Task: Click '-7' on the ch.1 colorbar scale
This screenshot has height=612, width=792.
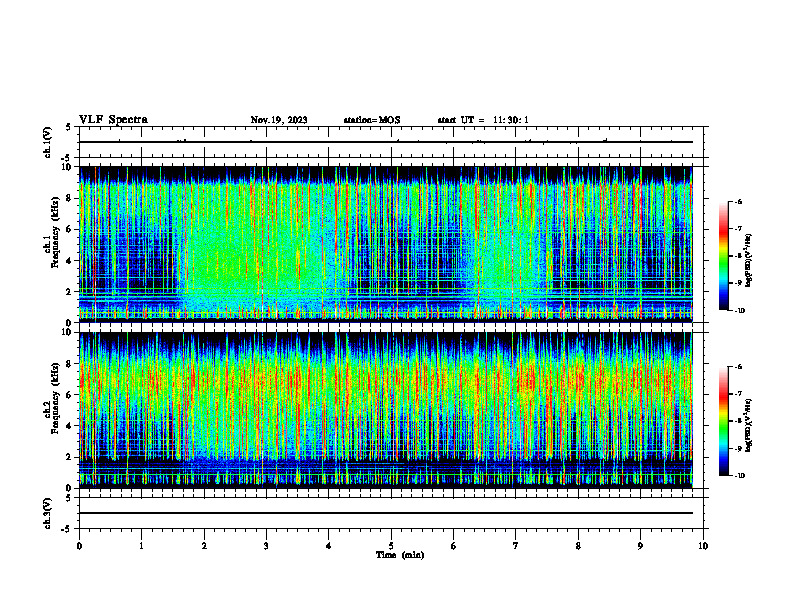Action: 738,229
